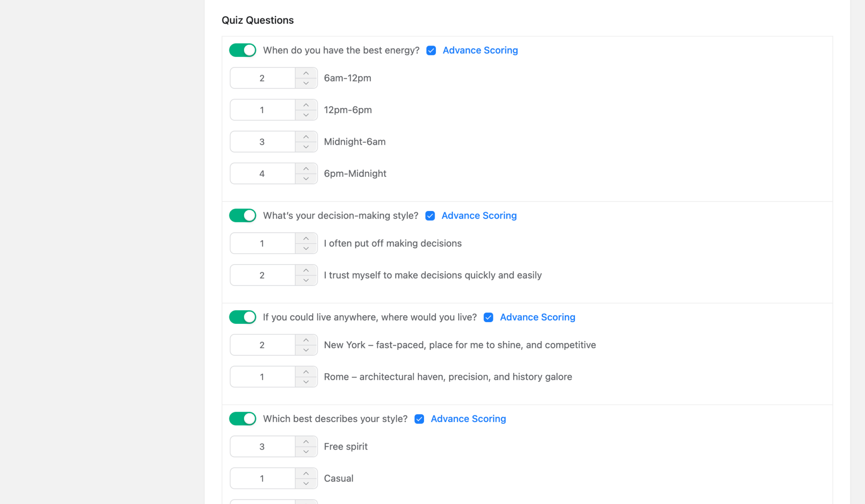Image resolution: width=865 pixels, height=504 pixels.
Task: Disable the toggle for the best energy question
Action: coord(242,50)
